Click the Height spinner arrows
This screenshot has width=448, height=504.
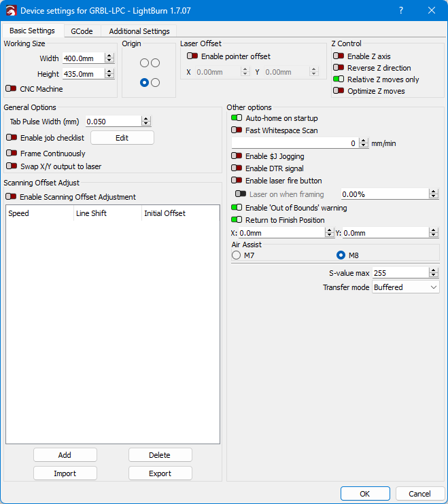(109, 73)
